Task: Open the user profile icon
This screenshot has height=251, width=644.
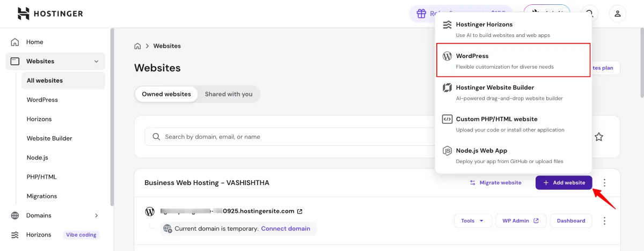Action: (618, 13)
